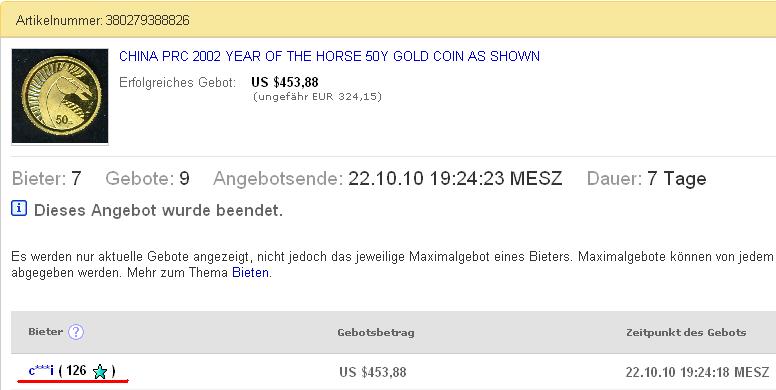
Task: Open bidder c***i profile link
Action: coord(41,370)
